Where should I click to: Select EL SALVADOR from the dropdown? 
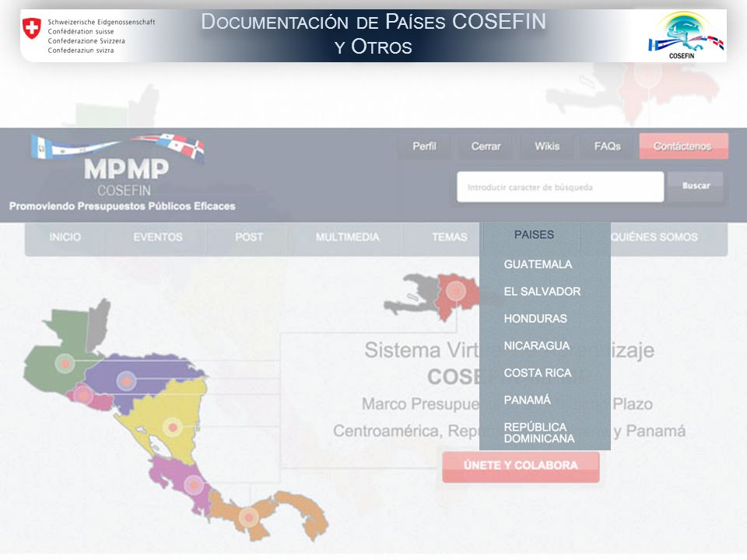(542, 292)
